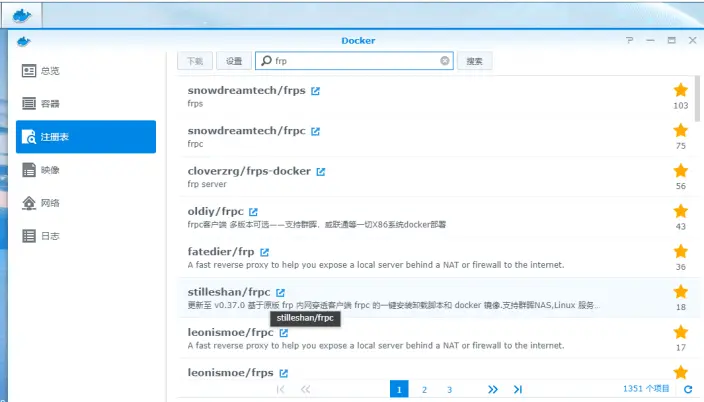Open external link for stilleshan/frpc
This screenshot has height=402, width=704.
click(x=281, y=292)
